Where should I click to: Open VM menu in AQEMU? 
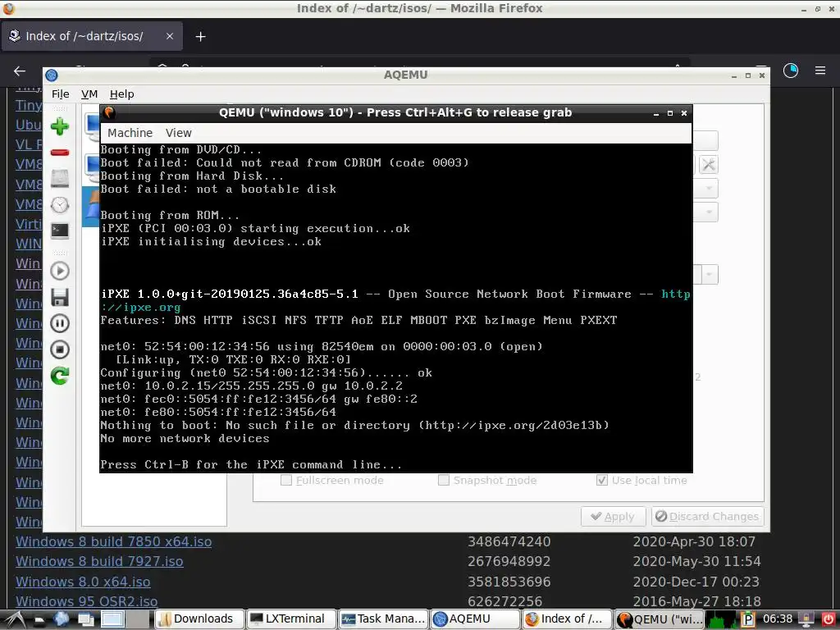(89, 94)
